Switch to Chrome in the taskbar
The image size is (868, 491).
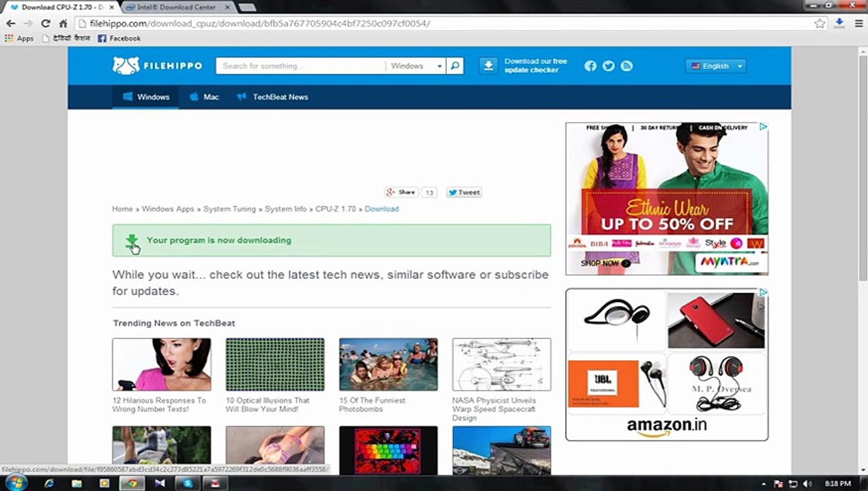(132, 483)
